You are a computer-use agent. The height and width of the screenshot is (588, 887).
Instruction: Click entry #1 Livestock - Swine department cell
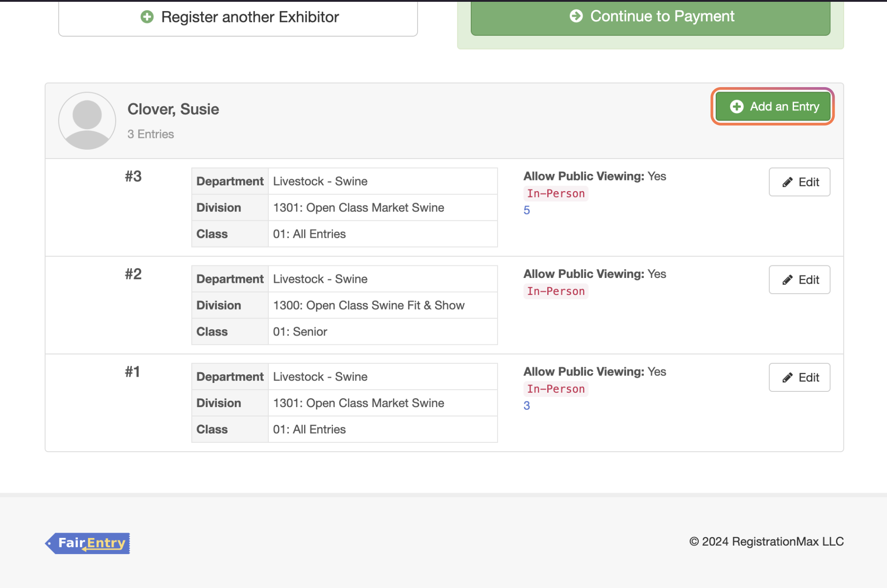click(383, 377)
